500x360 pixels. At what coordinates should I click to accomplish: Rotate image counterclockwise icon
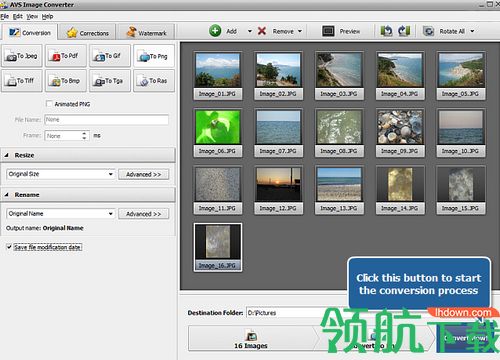click(387, 31)
